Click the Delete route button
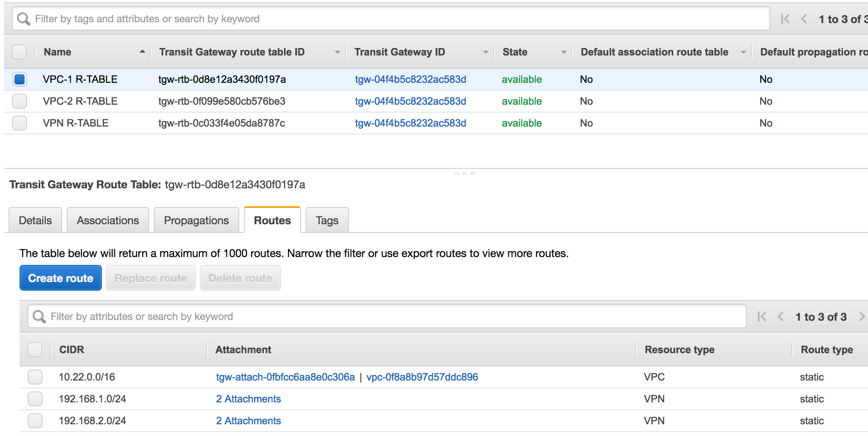Viewport: 868px width, 436px height. [x=240, y=278]
